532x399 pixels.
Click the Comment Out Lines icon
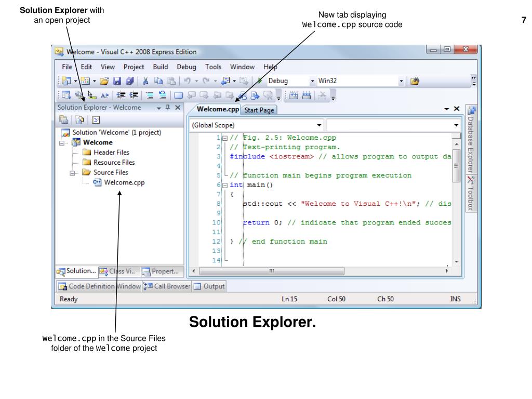click(x=150, y=96)
